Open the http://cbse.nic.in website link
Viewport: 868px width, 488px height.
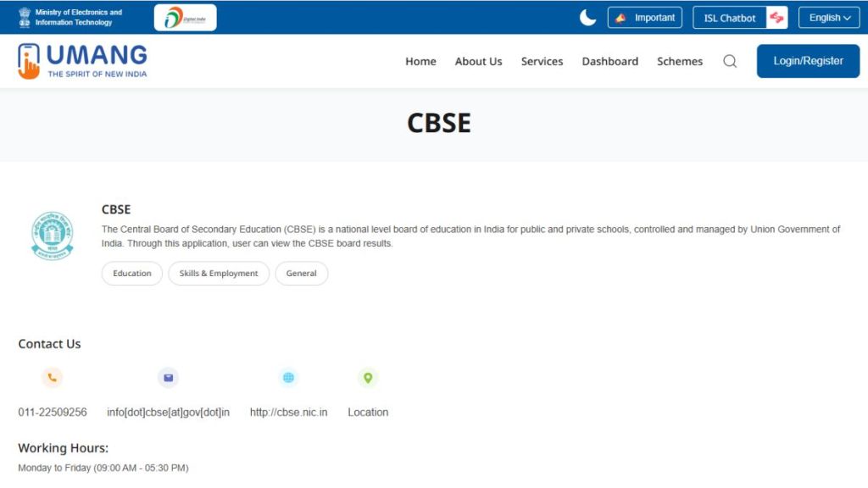coord(288,412)
